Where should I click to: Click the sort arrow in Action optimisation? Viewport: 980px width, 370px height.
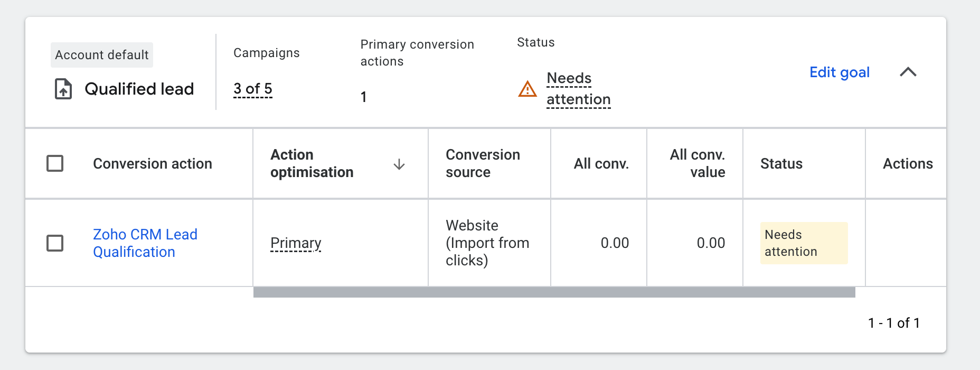pos(399,164)
